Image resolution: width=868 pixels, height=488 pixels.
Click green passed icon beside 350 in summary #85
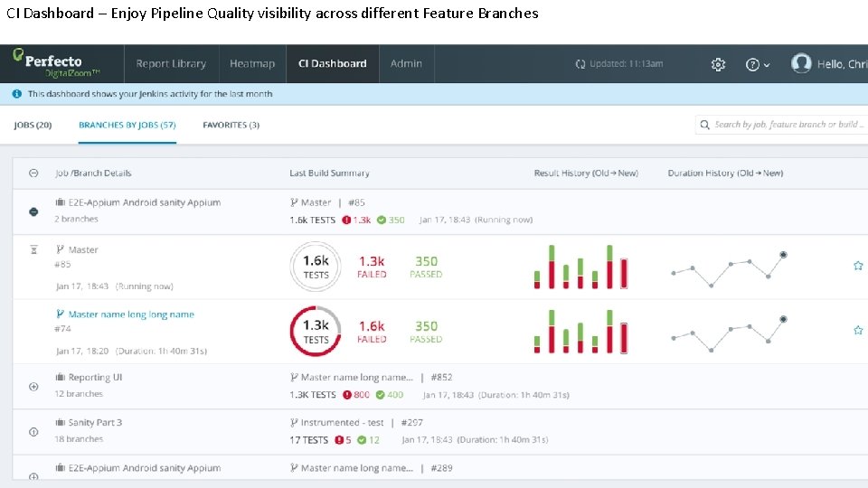[382, 220]
